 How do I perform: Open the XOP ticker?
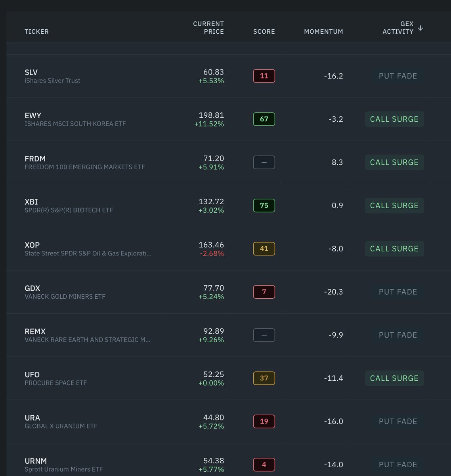pyautogui.click(x=32, y=245)
